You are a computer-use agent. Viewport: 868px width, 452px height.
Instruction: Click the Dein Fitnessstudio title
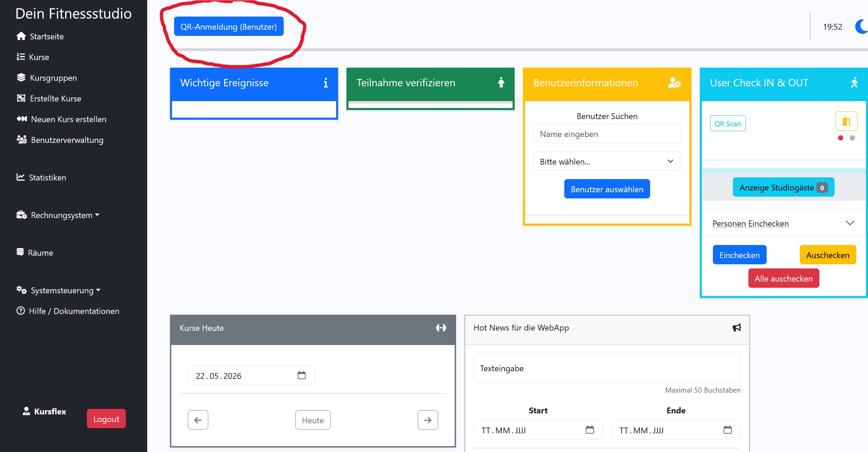click(x=73, y=14)
